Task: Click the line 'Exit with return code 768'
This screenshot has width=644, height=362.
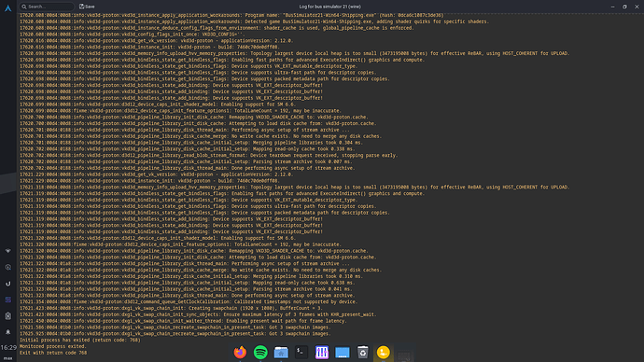Action: click(53, 353)
